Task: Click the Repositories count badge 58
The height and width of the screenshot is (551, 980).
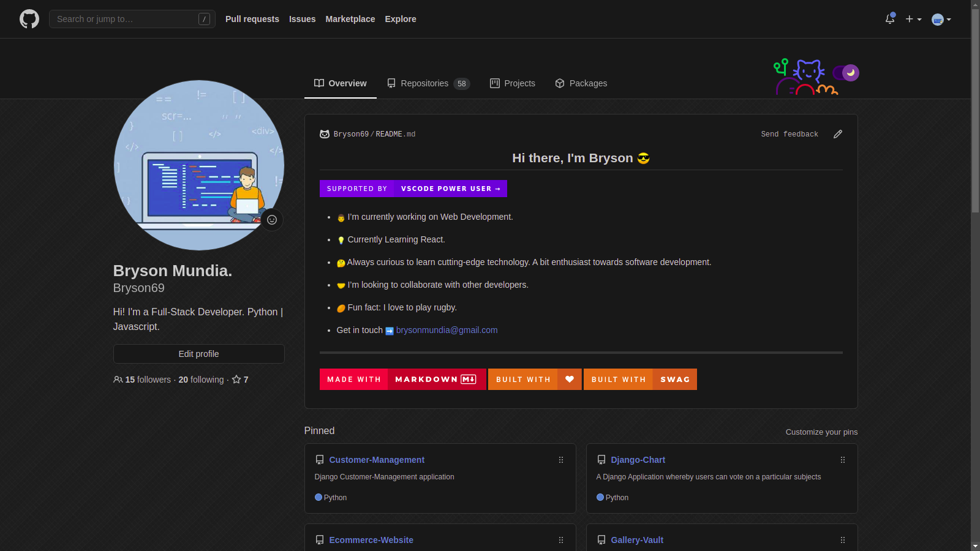Action: pos(462,84)
